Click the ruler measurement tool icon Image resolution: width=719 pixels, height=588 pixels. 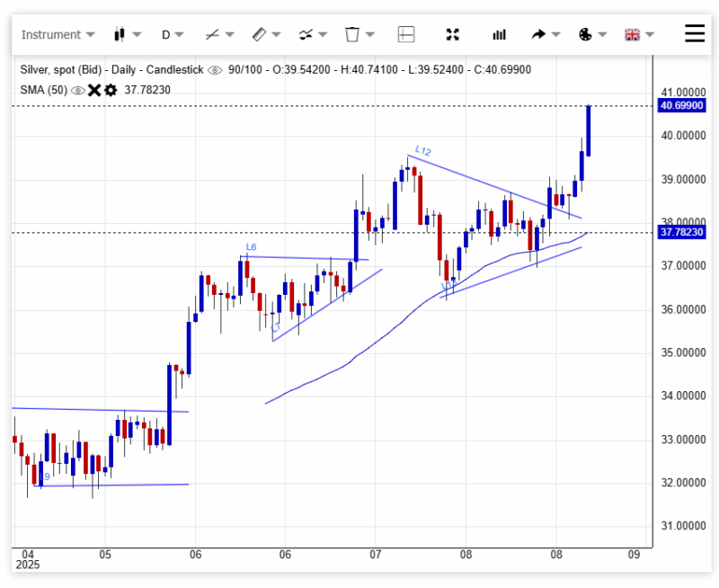click(265, 35)
